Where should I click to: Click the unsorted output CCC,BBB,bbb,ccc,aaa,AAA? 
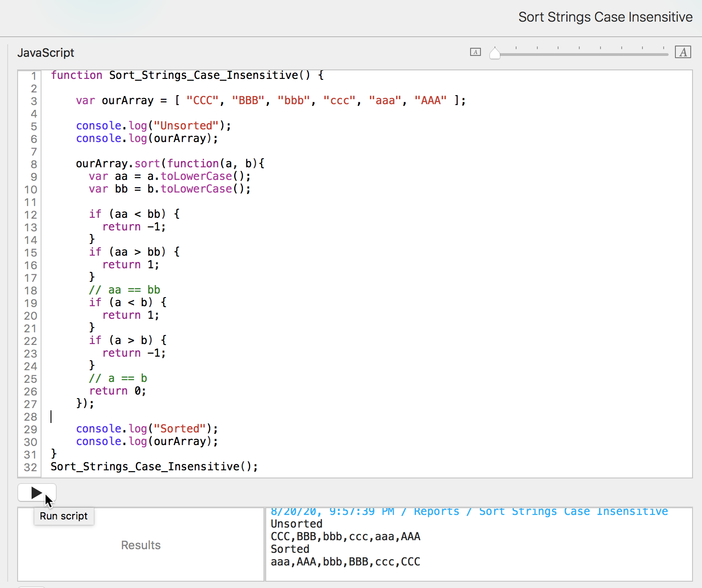345,536
